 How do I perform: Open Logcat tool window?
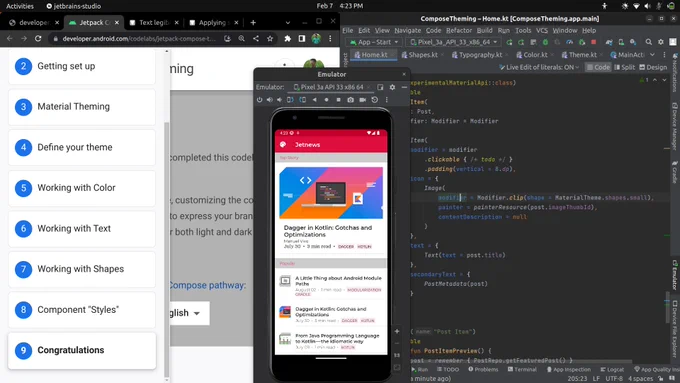pos(612,370)
